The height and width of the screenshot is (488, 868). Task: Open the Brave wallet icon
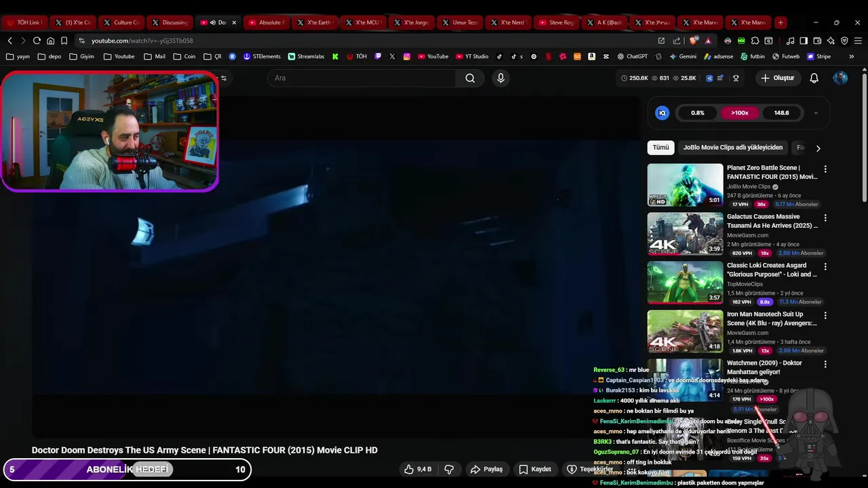[817, 41]
